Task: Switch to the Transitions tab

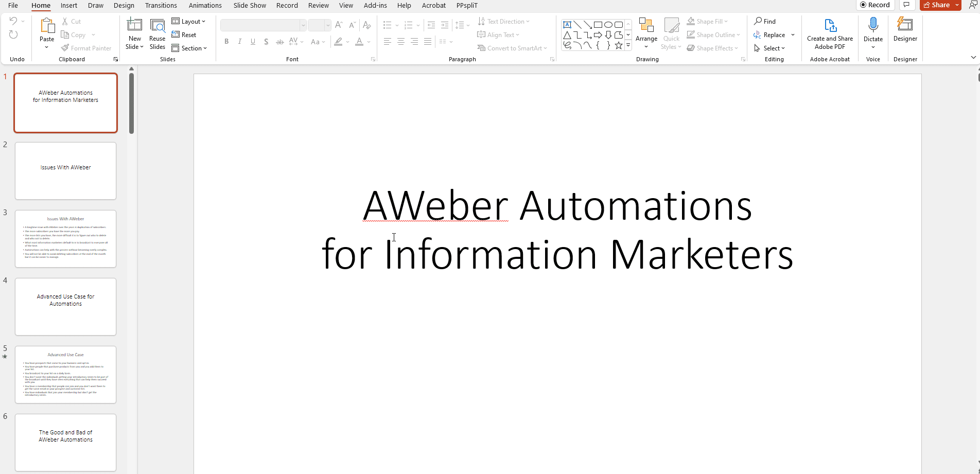Action: point(161,5)
